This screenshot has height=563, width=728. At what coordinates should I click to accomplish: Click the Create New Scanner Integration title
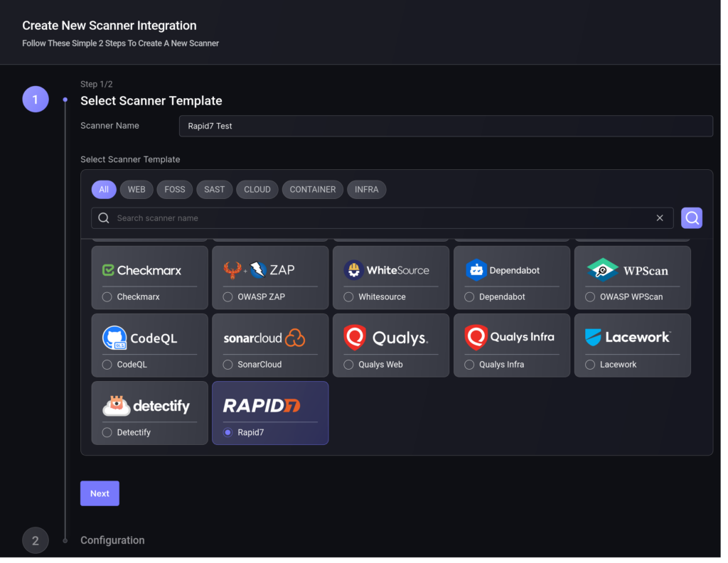click(x=109, y=26)
